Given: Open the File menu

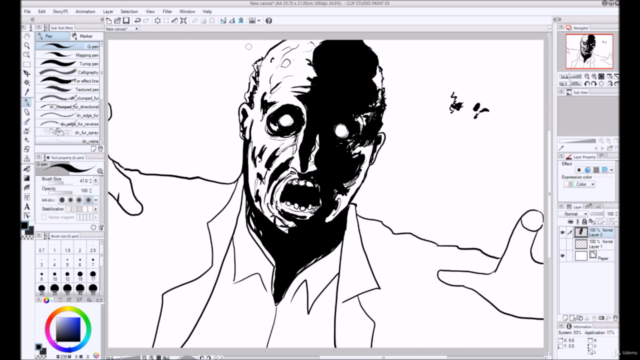Looking at the screenshot, I should [x=27, y=11].
